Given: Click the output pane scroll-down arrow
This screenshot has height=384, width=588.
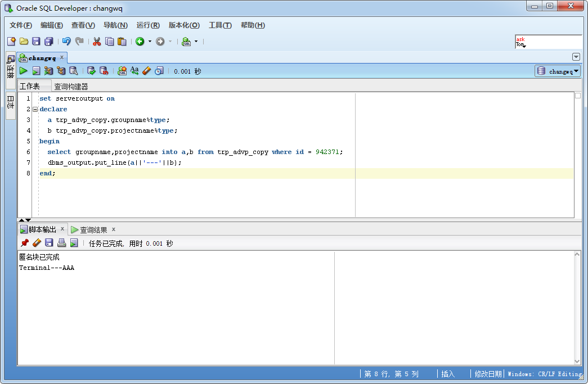Looking at the screenshot, I should tap(577, 361).
